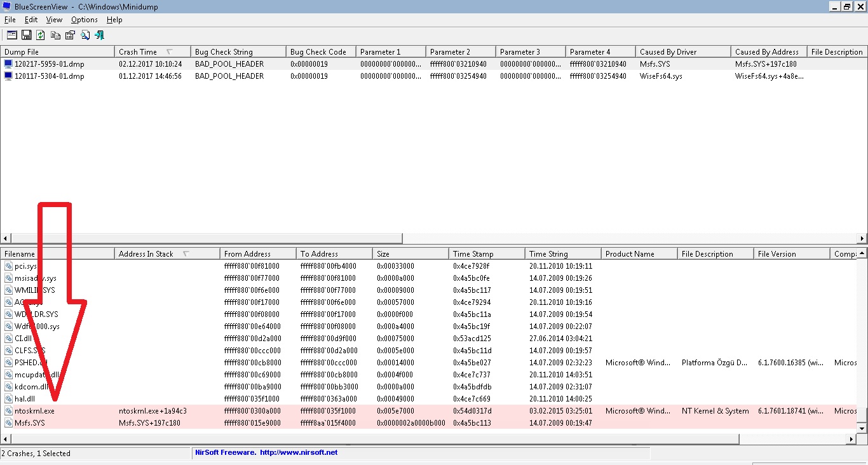
Task: Open the Edit menu
Action: click(x=31, y=20)
